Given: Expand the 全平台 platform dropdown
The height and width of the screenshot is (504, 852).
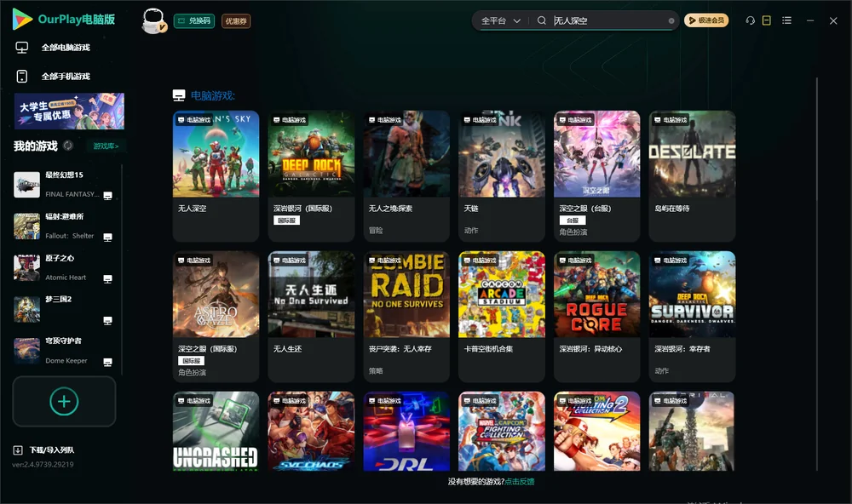Looking at the screenshot, I should [500, 20].
